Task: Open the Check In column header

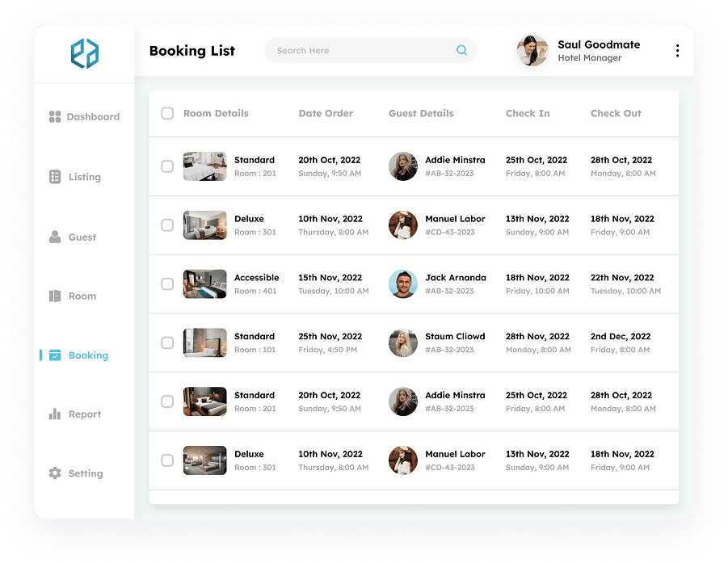Action: (528, 113)
